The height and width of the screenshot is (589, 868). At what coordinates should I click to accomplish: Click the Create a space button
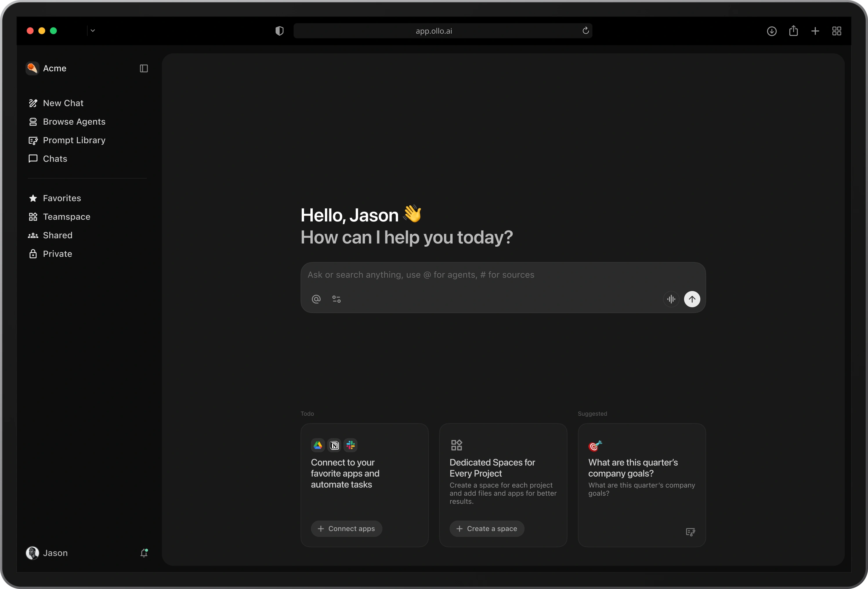(487, 528)
